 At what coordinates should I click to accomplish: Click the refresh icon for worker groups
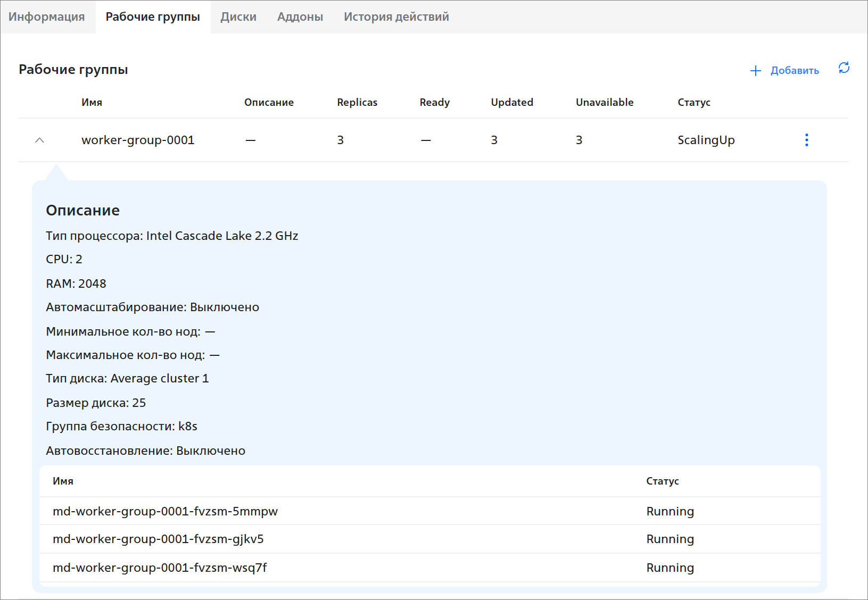[844, 68]
